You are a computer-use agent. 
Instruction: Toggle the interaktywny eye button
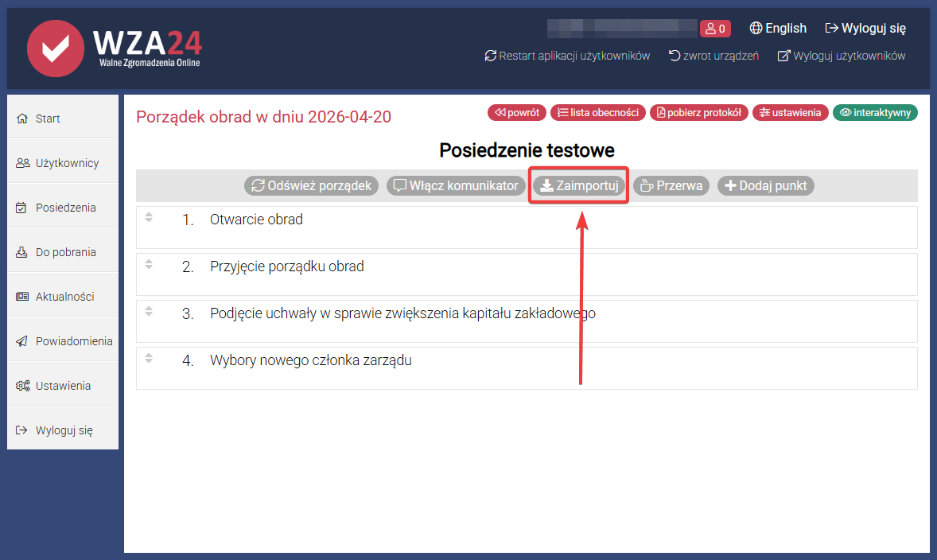point(875,113)
